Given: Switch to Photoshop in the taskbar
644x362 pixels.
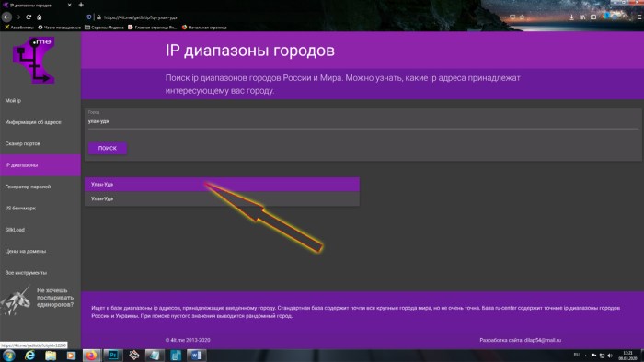Looking at the screenshot, I should click(113, 355).
